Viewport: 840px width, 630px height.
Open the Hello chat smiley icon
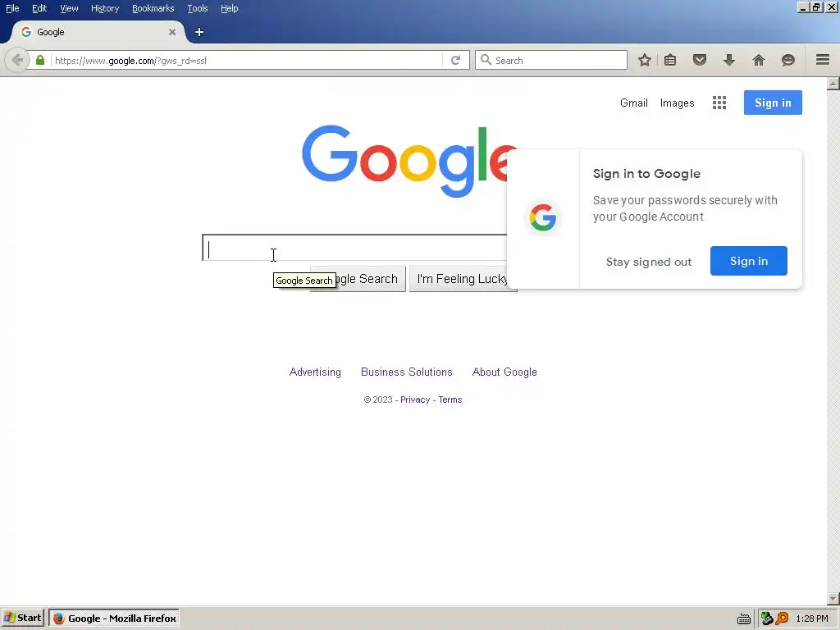pyautogui.click(x=788, y=60)
